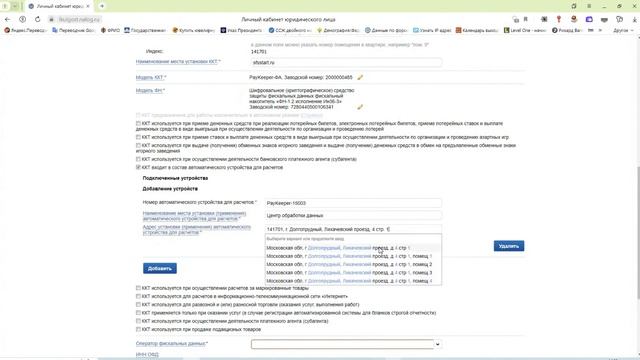Open Адрес установки автоматического устройства link
The image size is (640, 360).
196,230
